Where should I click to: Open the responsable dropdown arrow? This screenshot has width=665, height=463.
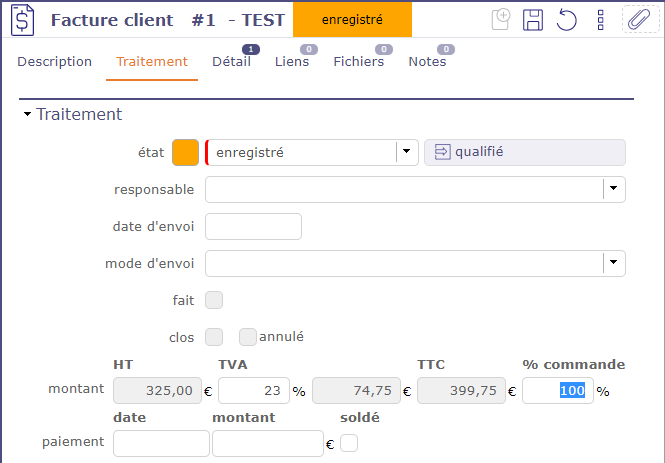pyautogui.click(x=614, y=189)
